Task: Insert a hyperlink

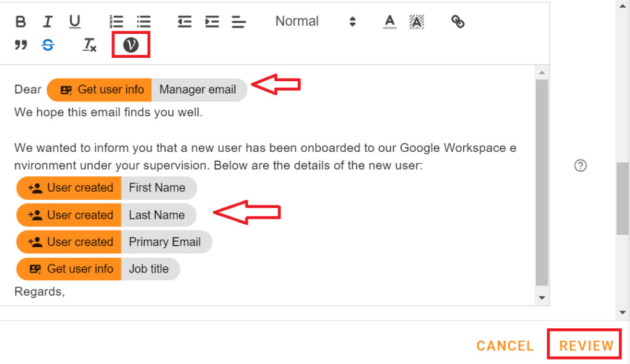Action: [457, 22]
